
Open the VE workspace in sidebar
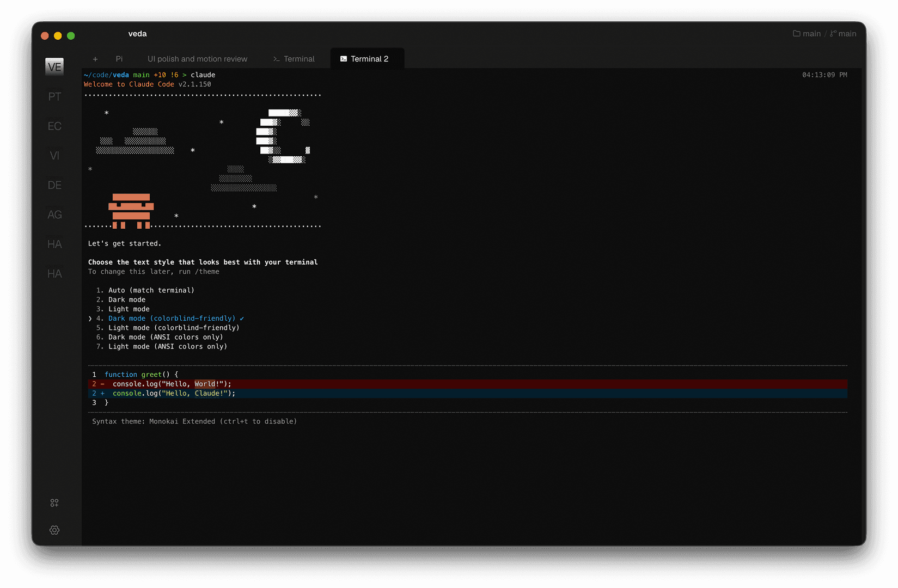[54, 67]
